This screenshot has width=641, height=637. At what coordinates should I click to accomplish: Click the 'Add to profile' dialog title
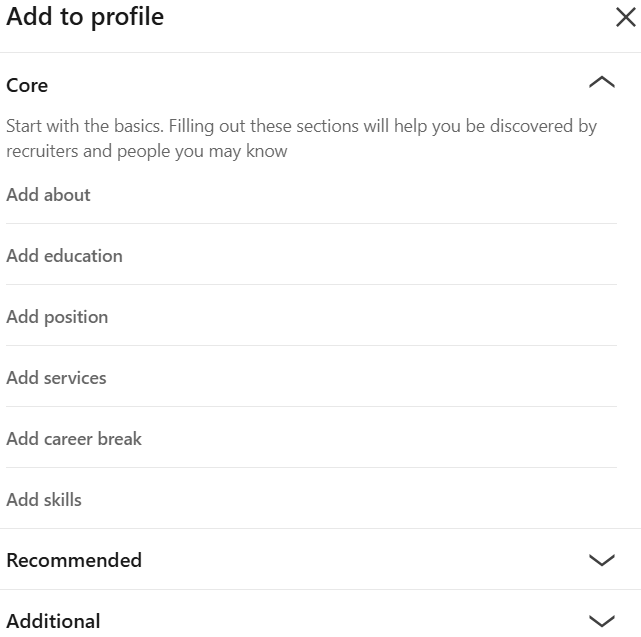pos(85,17)
